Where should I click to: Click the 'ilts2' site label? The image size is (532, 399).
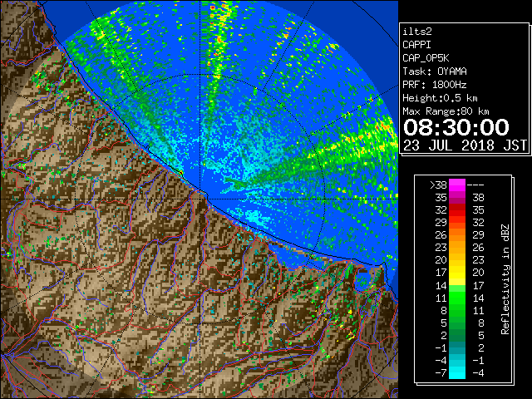coord(417,32)
